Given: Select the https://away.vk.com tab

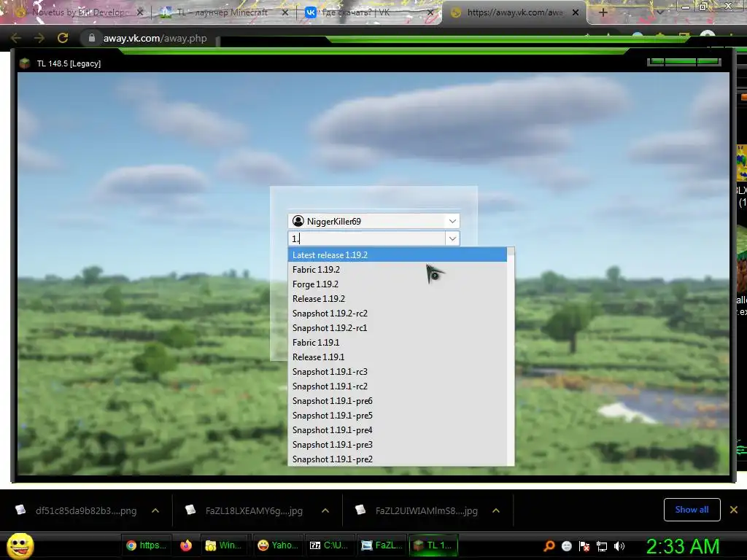Looking at the screenshot, I should pos(514,12).
